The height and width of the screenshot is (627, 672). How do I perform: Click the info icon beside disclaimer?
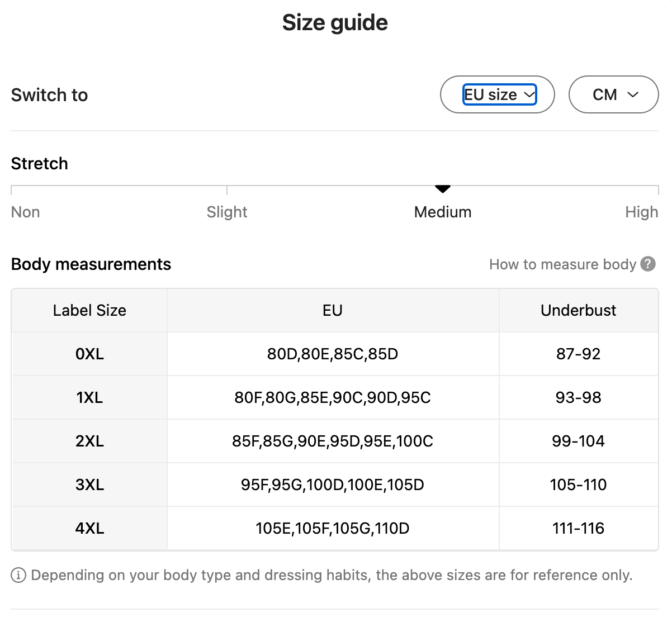tap(18, 575)
